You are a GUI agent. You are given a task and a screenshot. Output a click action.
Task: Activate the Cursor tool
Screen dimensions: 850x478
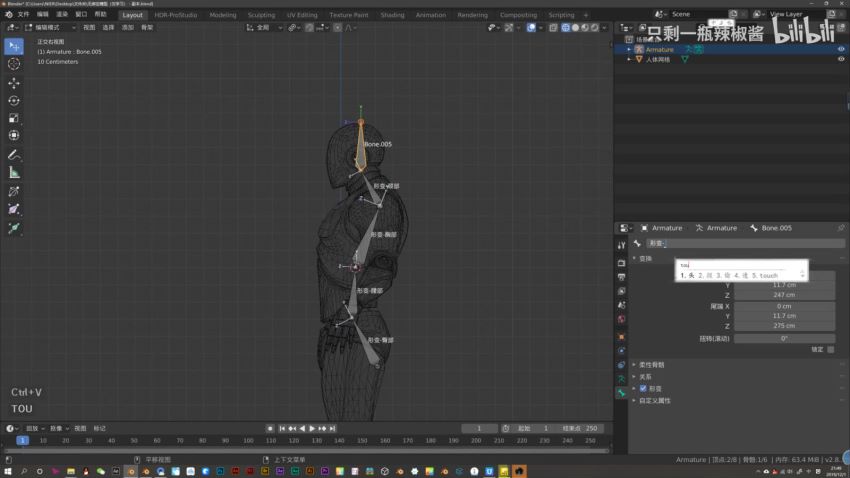[x=14, y=64]
